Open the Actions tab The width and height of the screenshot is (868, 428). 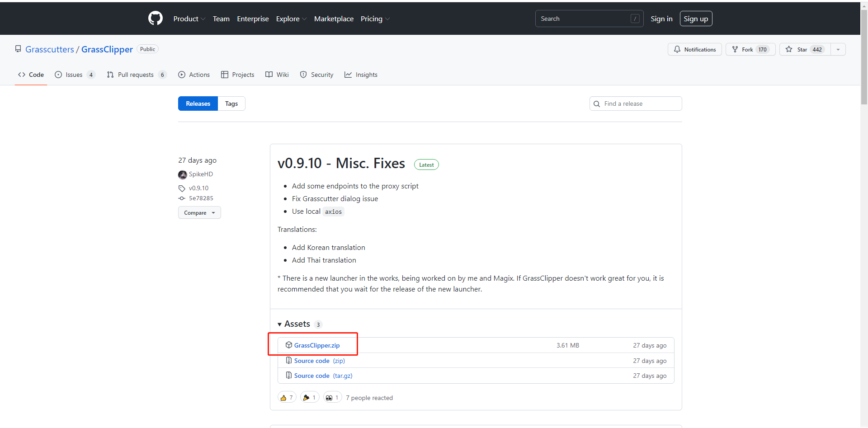194,75
